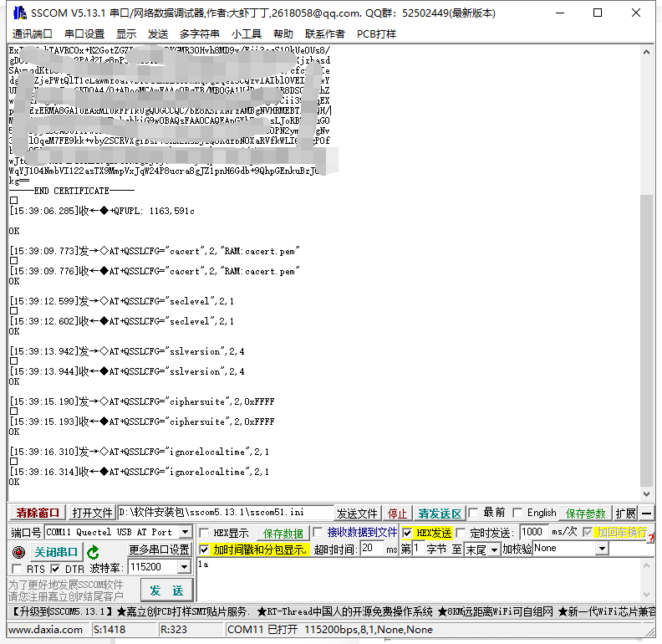Open the 加校验 None checksum dropdown
The image size is (662, 644).
602,549
